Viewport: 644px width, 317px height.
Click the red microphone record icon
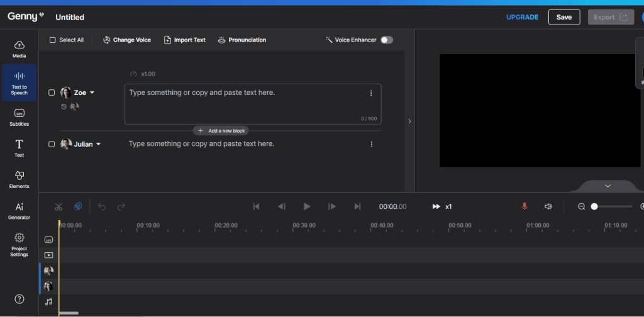pos(525,206)
